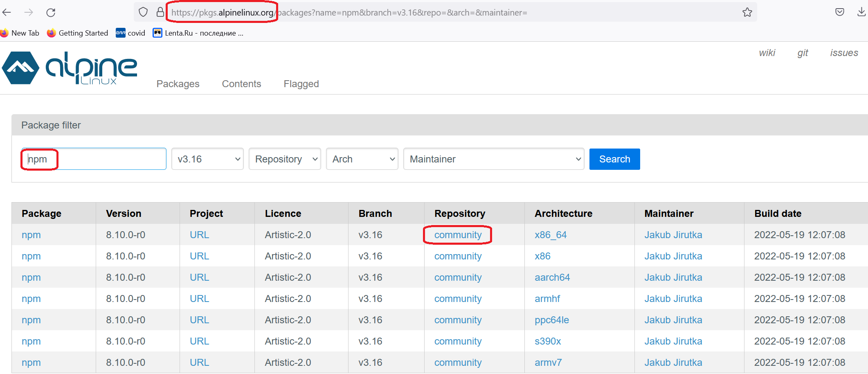Filter by the armv7 architecture link
The width and height of the screenshot is (868, 374).
pyautogui.click(x=548, y=363)
